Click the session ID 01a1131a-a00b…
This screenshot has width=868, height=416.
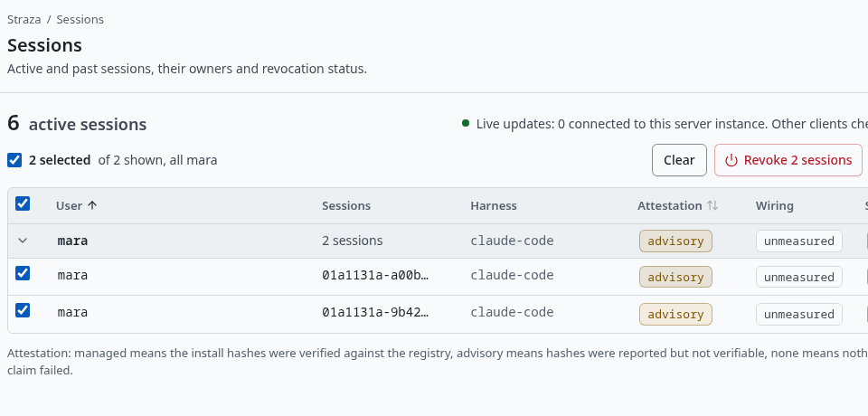[x=375, y=275]
